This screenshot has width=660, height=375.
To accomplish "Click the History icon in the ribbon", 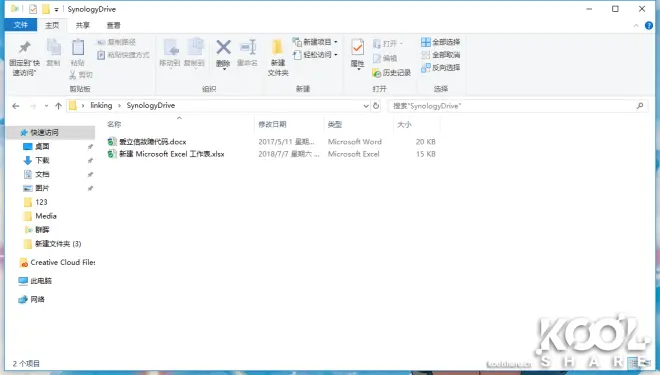I will tap(377, 73).
